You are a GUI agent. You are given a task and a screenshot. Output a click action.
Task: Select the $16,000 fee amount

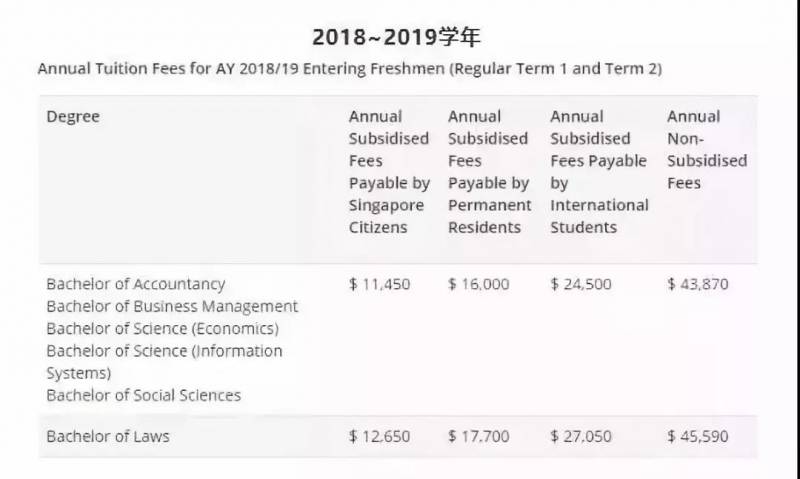coord(478,284)
